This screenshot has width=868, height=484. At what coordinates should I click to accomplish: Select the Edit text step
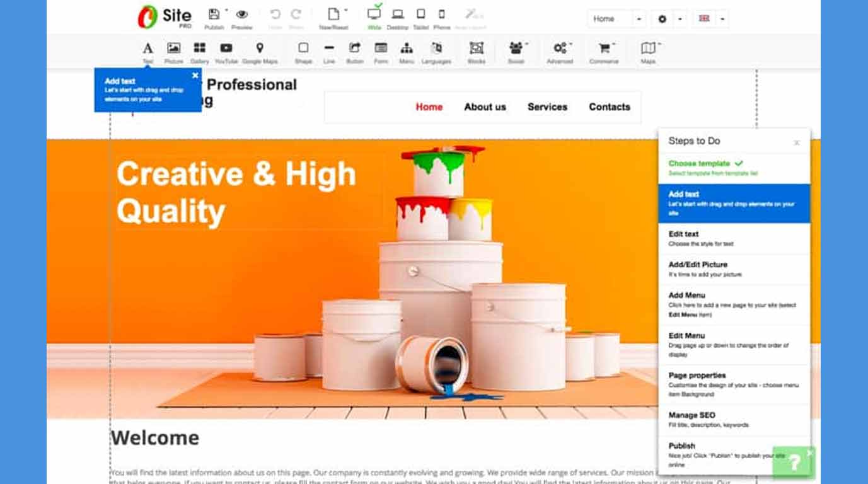pos(734,239)
